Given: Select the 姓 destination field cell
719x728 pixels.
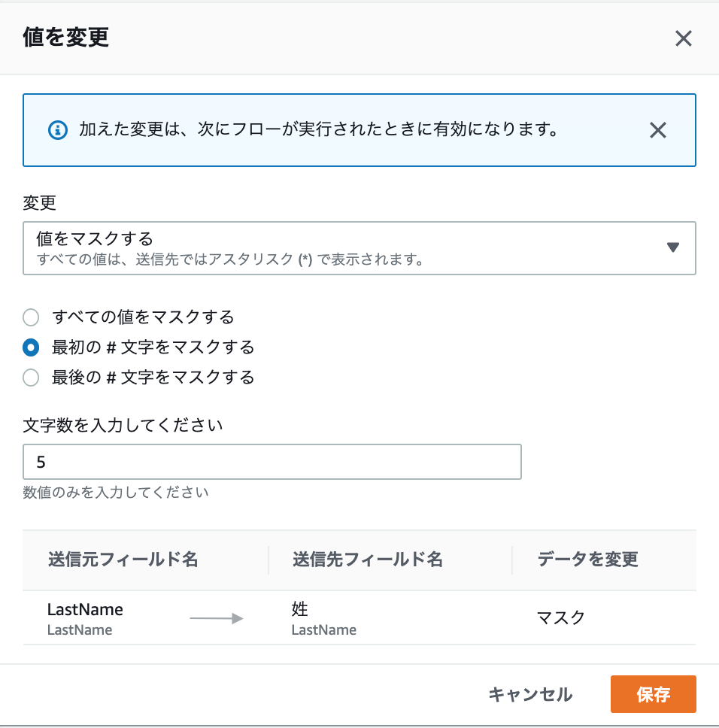Looking at the screenshot, I should point(300,610).
